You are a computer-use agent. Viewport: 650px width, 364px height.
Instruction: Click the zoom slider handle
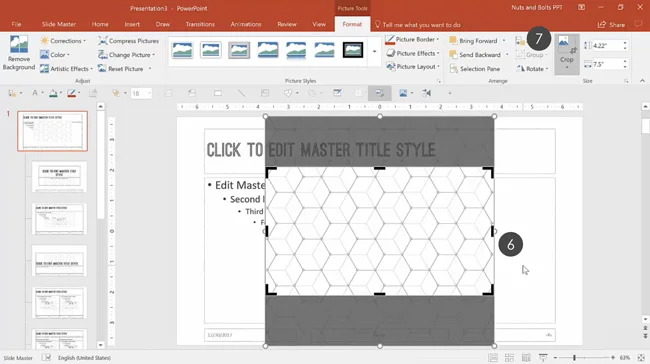click(x=574, y=358)
